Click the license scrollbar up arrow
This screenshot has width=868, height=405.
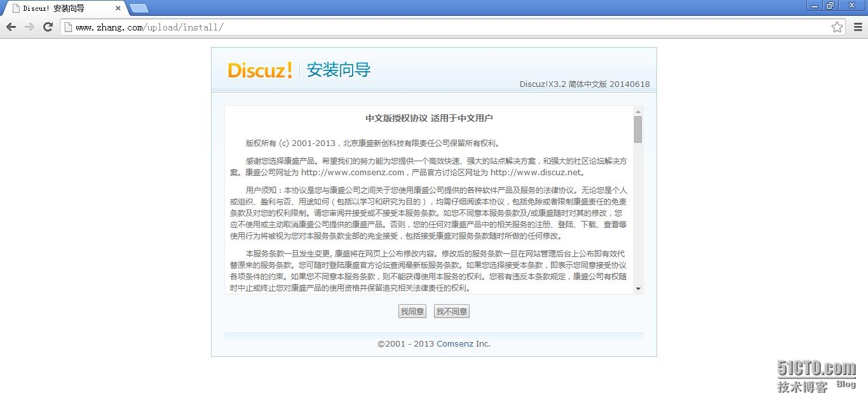coord(638,111)
